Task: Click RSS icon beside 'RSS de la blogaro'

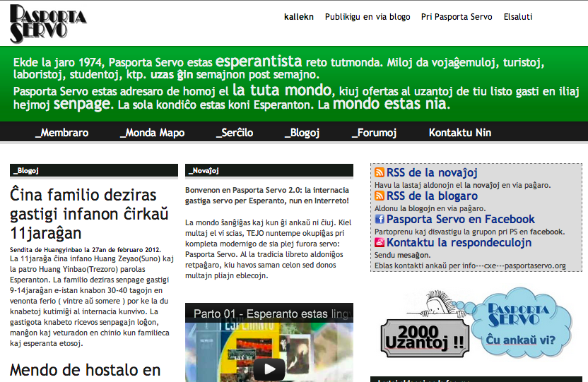Action: point(380,196)
